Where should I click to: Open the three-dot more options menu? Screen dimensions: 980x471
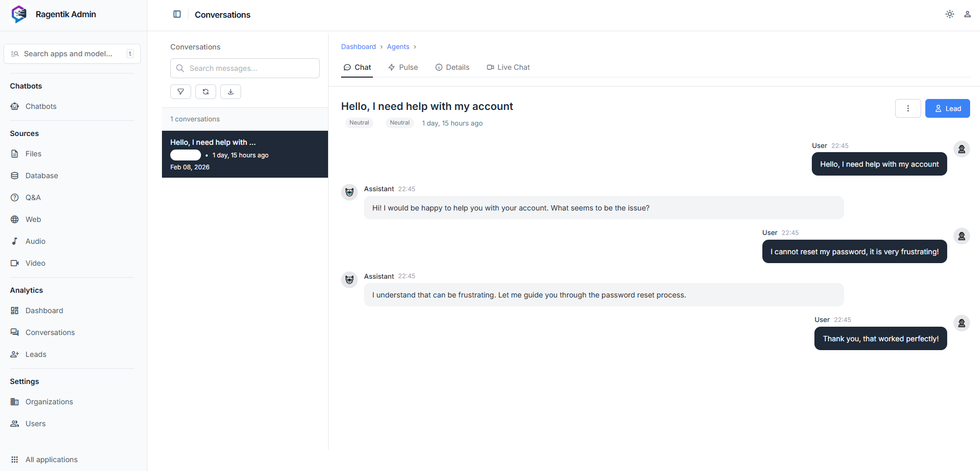(908, 108)
